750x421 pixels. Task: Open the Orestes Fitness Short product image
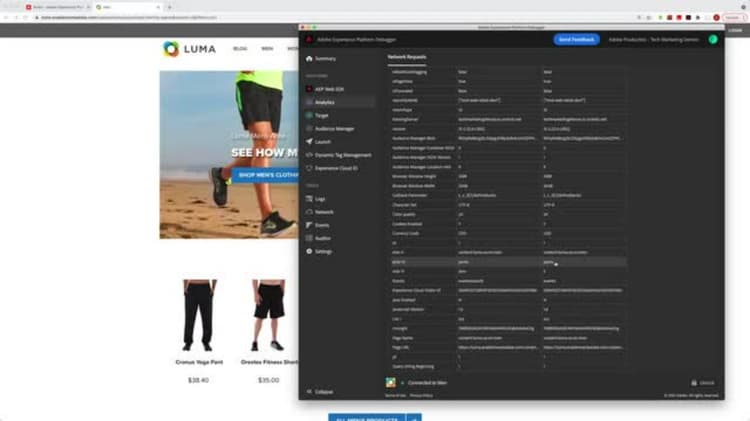(x=268, y=315)
